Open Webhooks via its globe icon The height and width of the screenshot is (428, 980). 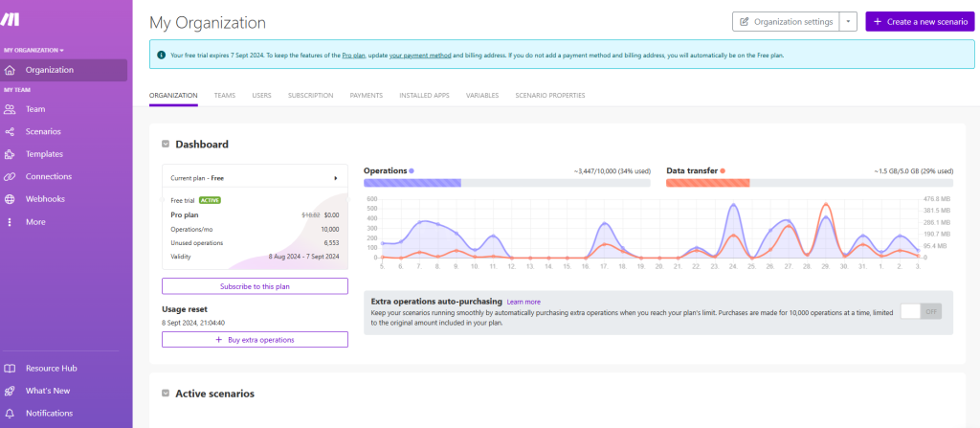tap(10, 199)
